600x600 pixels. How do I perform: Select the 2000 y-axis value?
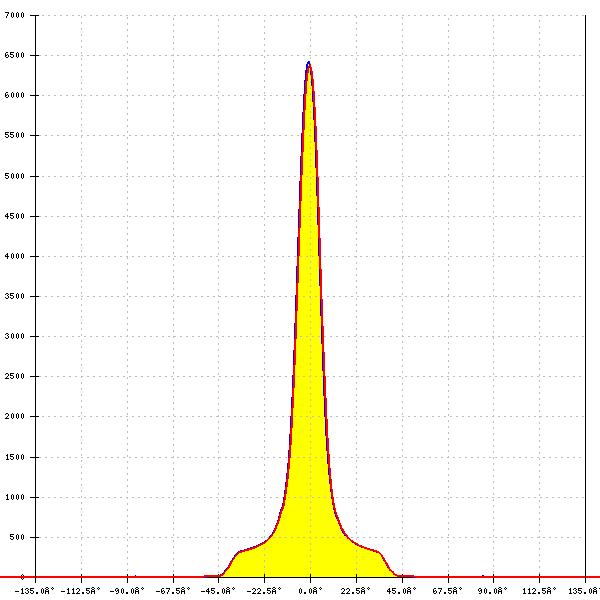(15, 416)
